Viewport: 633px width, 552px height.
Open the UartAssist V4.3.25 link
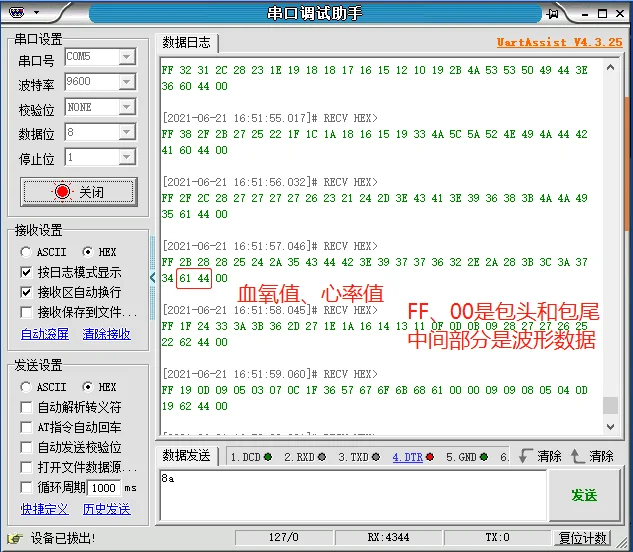[x=559, y=43]
